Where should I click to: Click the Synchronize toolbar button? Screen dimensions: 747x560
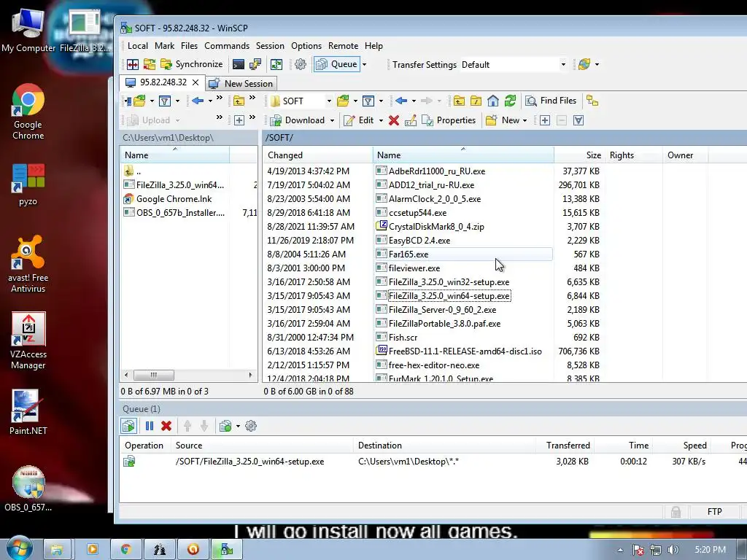(192, 64)
